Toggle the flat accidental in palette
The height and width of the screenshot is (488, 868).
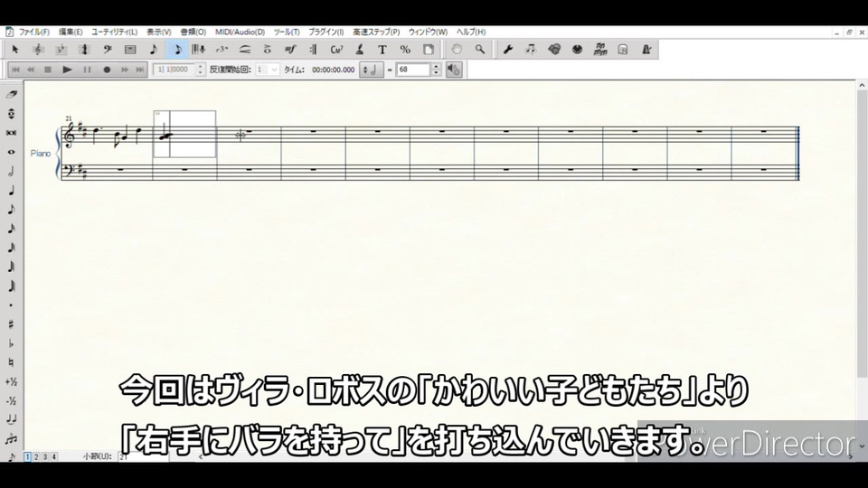pyautogui.click(x=11, y=343)
